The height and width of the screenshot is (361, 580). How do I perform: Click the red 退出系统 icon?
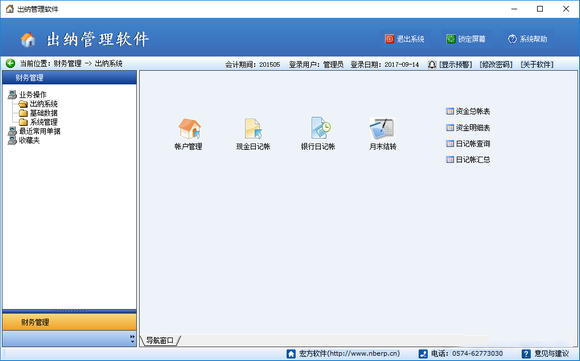[x=389, y=39]
